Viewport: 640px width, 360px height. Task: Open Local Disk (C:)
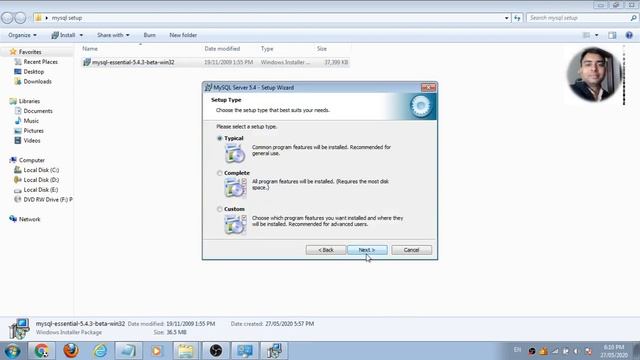[41, 170]
